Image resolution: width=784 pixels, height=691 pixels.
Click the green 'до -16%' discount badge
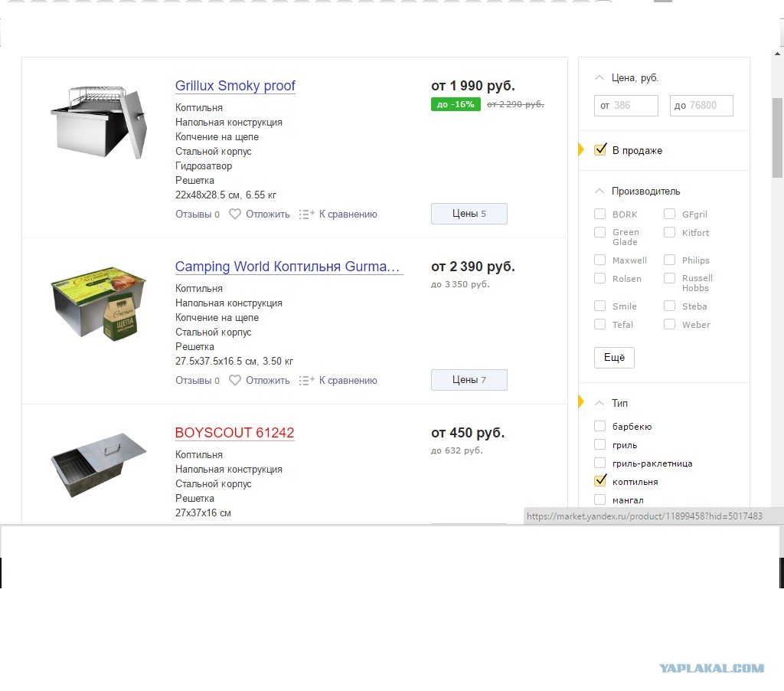[456, 105]
